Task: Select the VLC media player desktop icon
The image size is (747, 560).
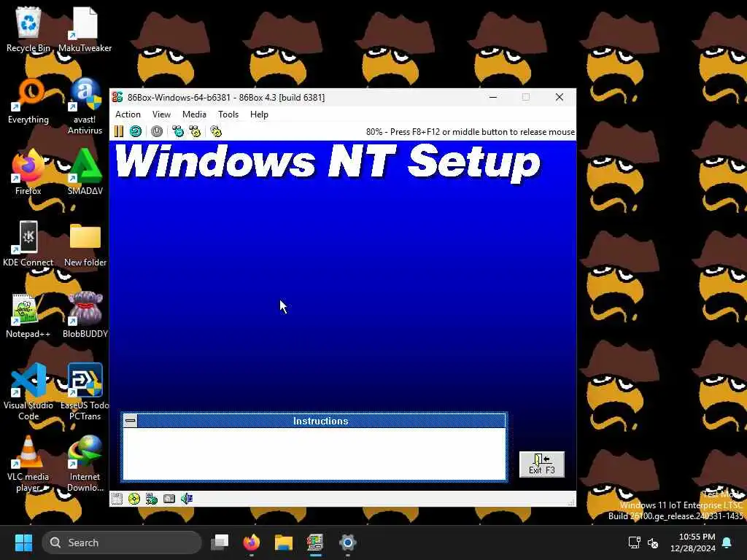Action: (28, 463)
